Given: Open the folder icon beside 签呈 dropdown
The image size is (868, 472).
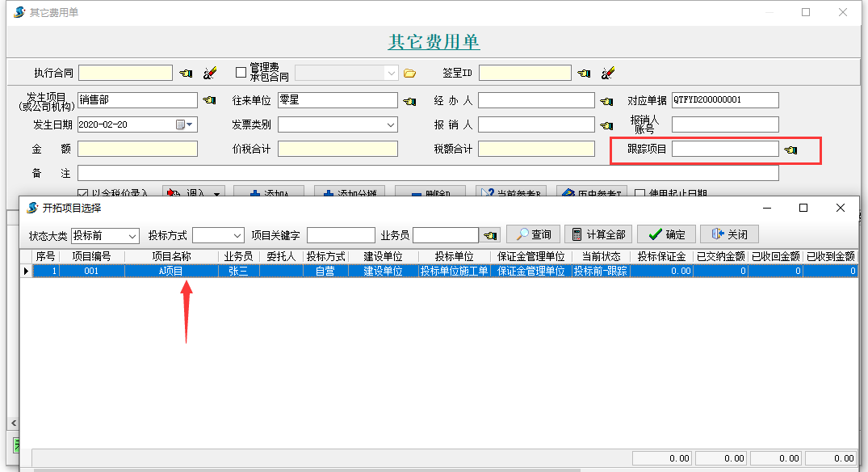Looking at the screenshot, I should (x=409, y=72).
